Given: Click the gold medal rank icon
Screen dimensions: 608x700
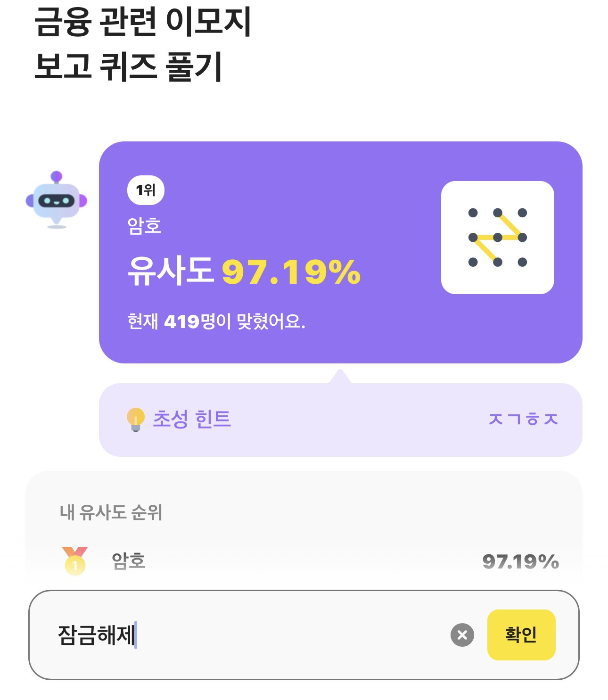Looking at the screenshot, I should coord(75,560).
